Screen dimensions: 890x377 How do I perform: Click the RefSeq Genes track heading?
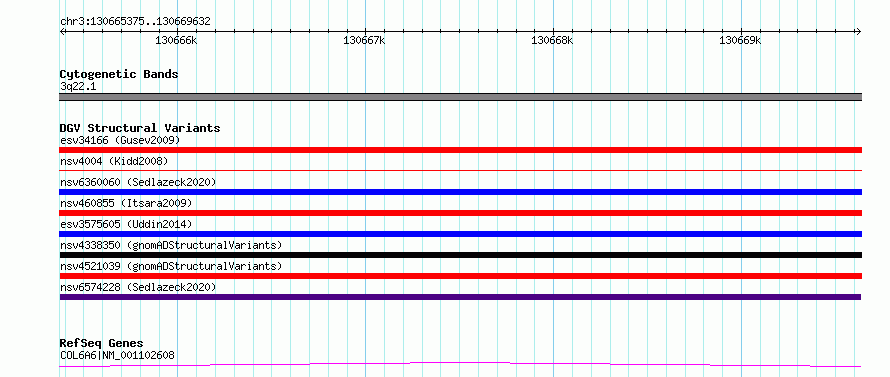click(102, 344)
